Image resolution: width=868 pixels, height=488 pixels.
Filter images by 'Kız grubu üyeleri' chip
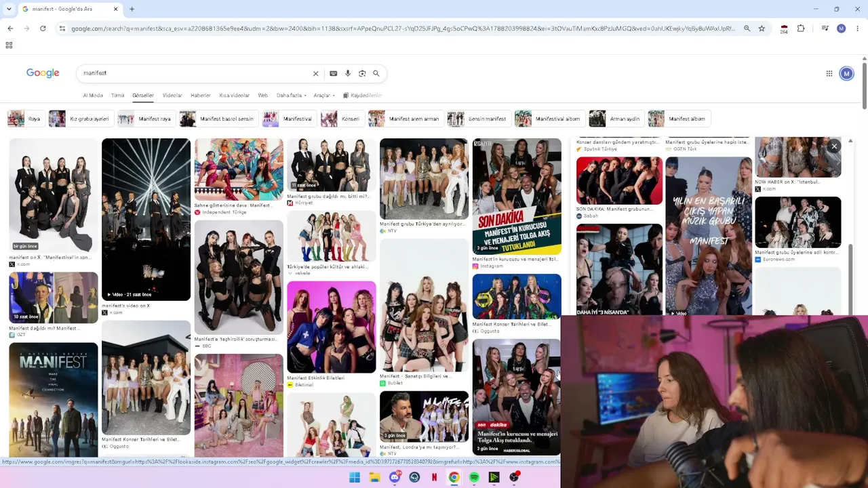tap(80, 119)
